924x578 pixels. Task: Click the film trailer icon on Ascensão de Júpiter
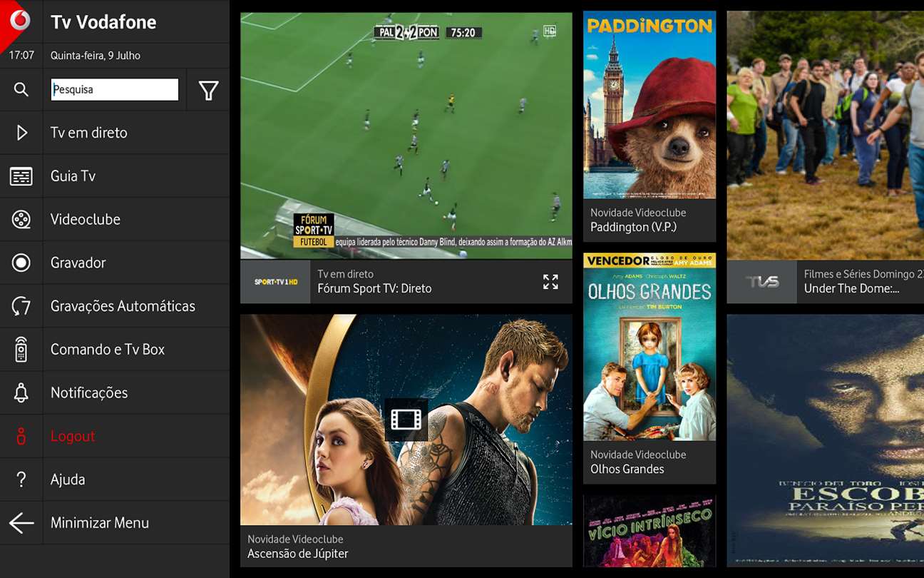(406, 420)
